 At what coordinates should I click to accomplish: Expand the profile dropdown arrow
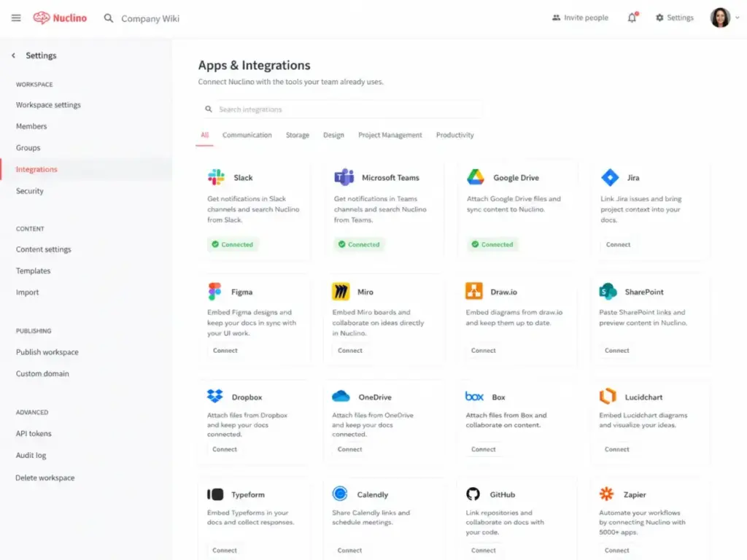point(738,17)
